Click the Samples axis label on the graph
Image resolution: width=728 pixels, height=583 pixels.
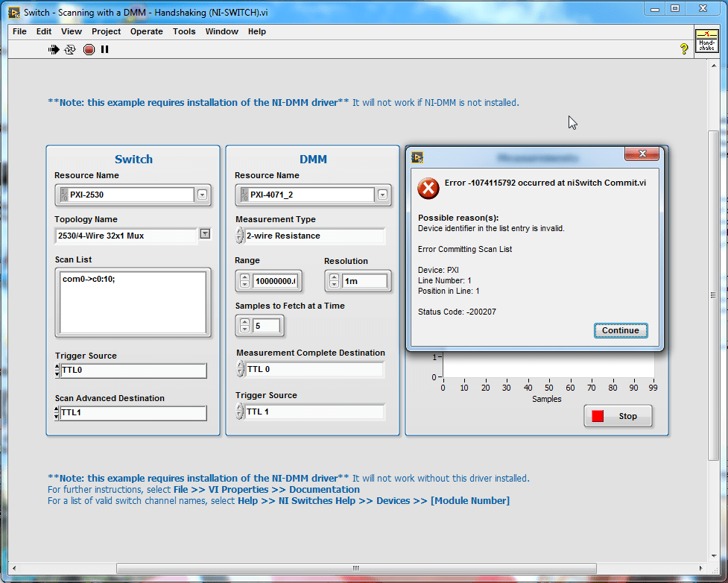pyautogui.click(x=546, y=399)
